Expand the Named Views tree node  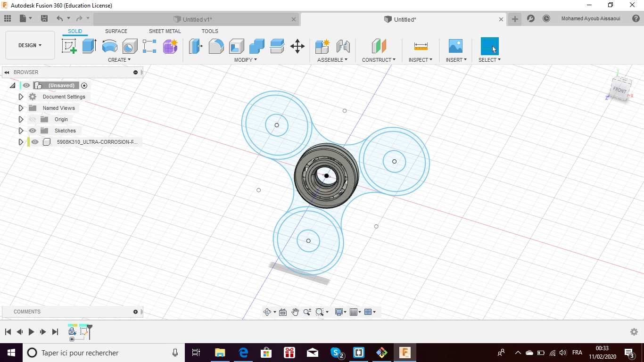click(21, 108)
